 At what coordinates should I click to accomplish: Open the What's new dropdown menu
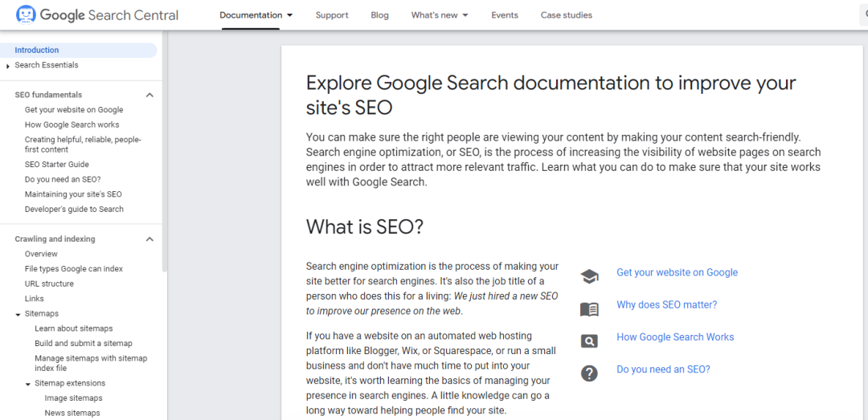pos(440,15)
